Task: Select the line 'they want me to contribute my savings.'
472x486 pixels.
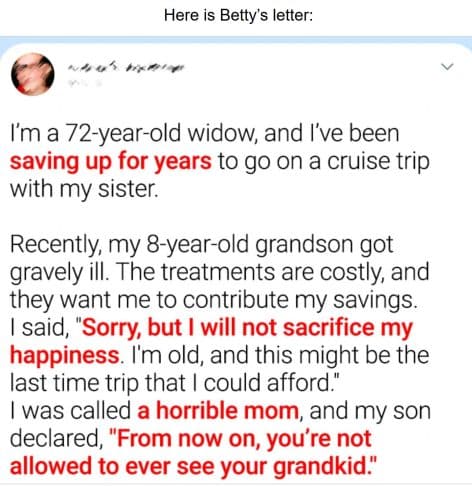Action: [x=214, y=300]
